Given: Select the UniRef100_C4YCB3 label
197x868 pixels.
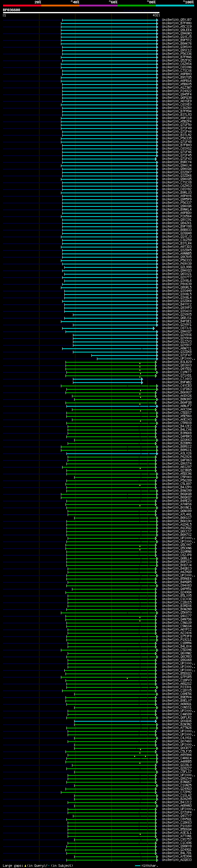Looking at the screenshot, I should (177, 386).
